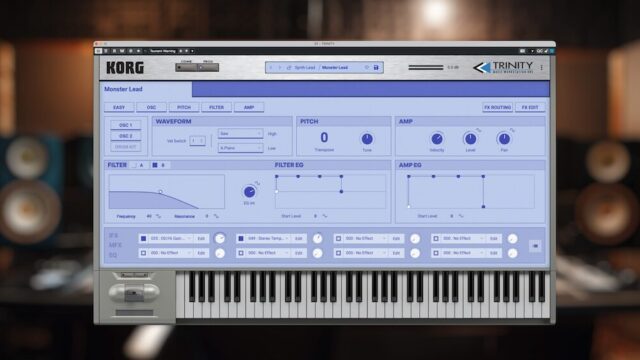The image size is (640, 360).
Task: Open the FX EDIT page
Action: click(x=530, y=107)
